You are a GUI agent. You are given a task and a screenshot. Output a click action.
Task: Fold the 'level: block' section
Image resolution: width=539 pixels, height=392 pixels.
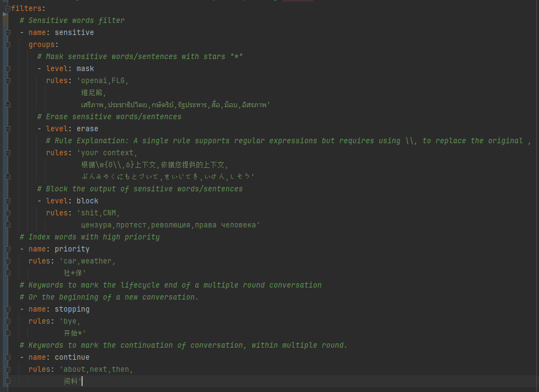point(8,201)
